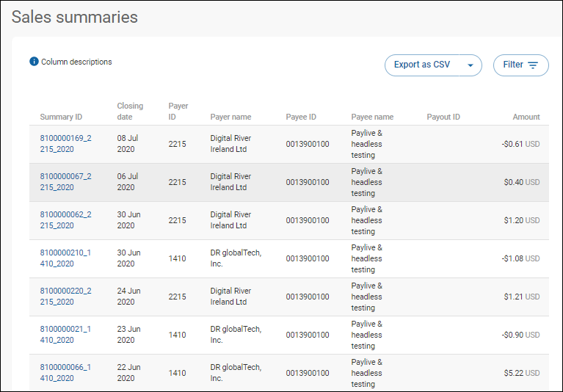The image size is (563, 392).
Task: Open summary 8100000169_2215_2020 link
Action: pyautogui.click(x=66, y=144)
